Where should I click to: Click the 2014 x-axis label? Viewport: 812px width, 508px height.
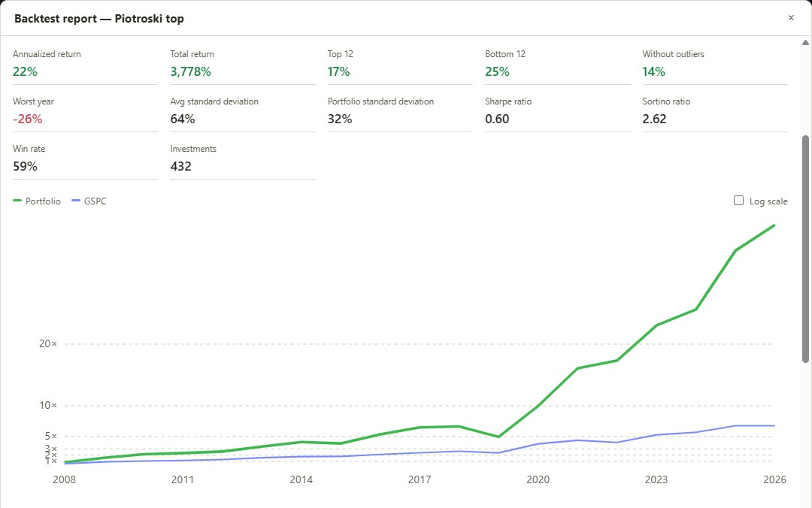tap(301, 479)
